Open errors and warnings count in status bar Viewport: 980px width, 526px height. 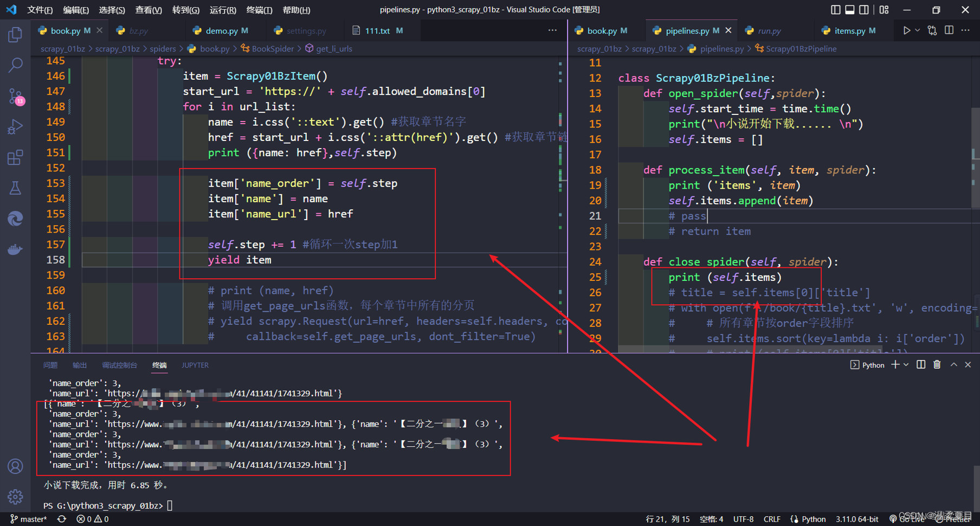click(x=93, y=519)
